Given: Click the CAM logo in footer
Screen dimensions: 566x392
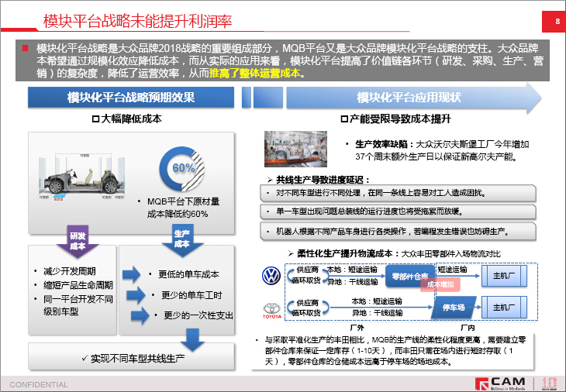Looking at the screenshot, I should 501,383.
